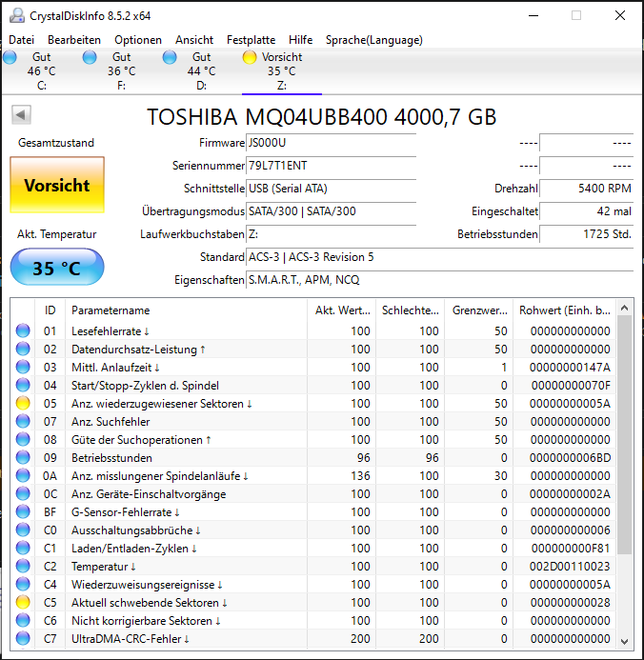Click the Übertragungsmodus field SATA/300

(331, 210)
